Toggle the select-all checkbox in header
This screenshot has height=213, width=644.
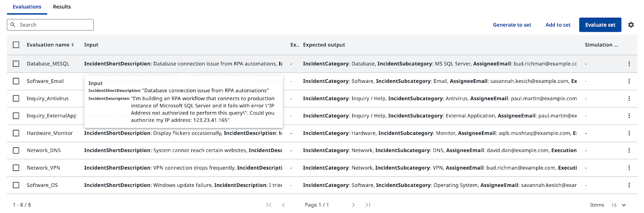(16, 45)
